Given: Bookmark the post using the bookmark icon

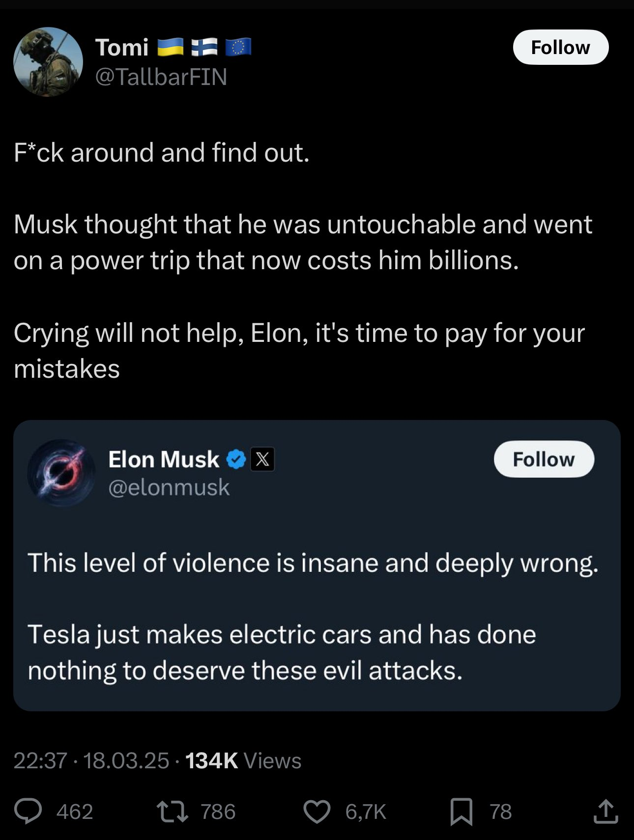Looking at the screenshot, I should click(x=461, y=811).
